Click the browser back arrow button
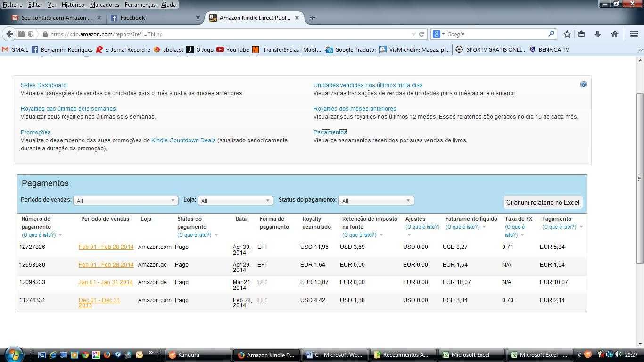This screenshot has height=362, width=644. coord(9,34)
